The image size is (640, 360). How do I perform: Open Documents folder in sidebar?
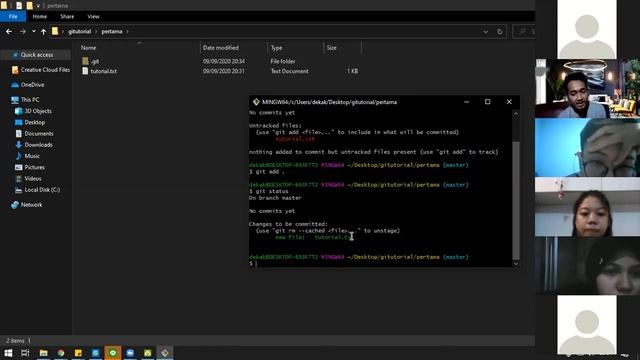point(38,133)
